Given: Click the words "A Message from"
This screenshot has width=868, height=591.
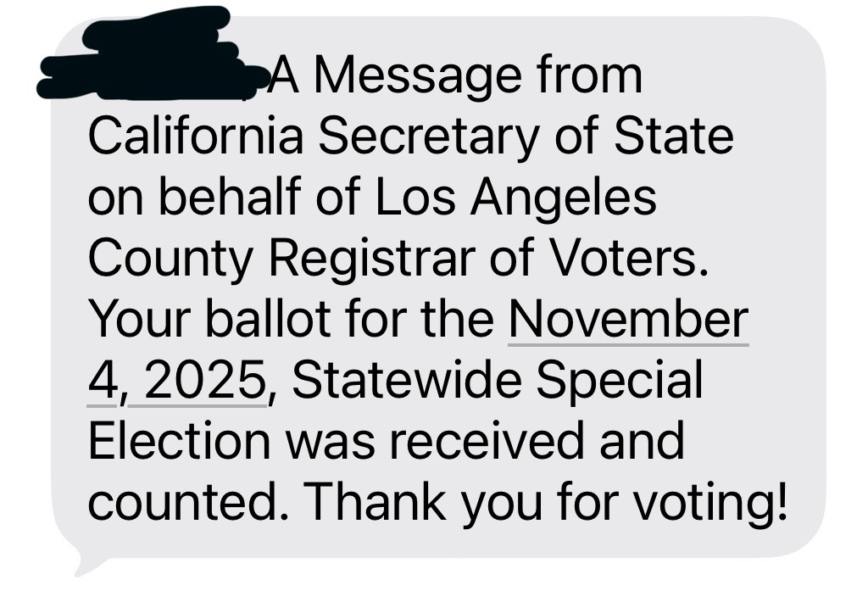Looking at the screenshot, I should (456, 75).
